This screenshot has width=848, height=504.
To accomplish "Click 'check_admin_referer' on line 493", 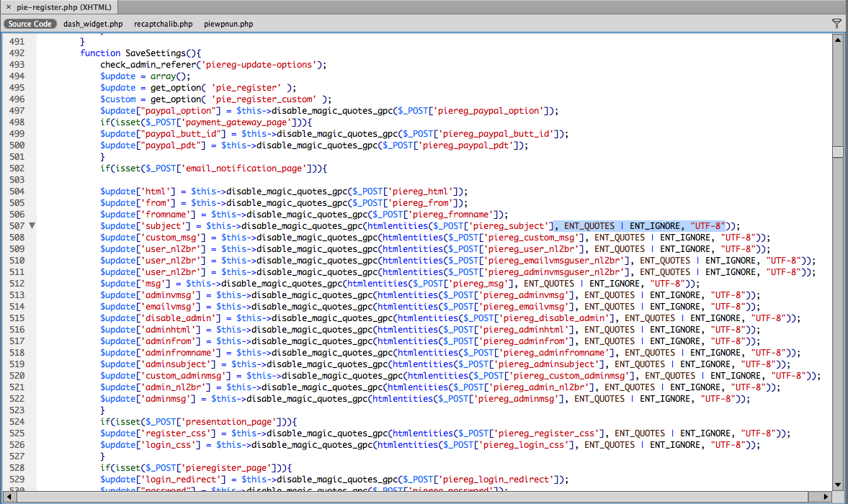I will coord(148,65).
